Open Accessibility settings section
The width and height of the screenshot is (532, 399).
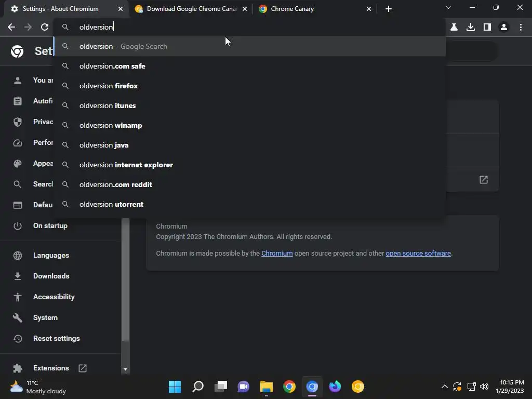(54, 297)
